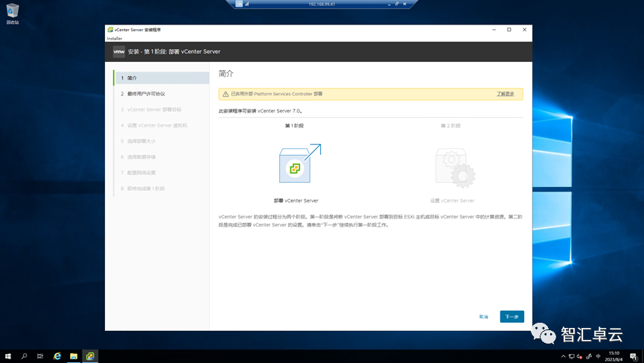Screen dimensions: 644x363
Task: Click the 第 2 阶段 stage label
Action: (x=450, y=125)
